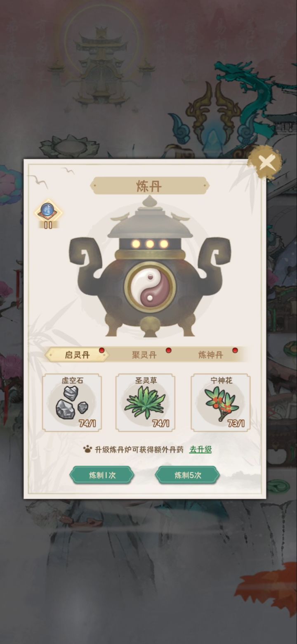The image size is (297, 644).
Task: Tap the paw print hint icon
Action: (x=87, y=450)
